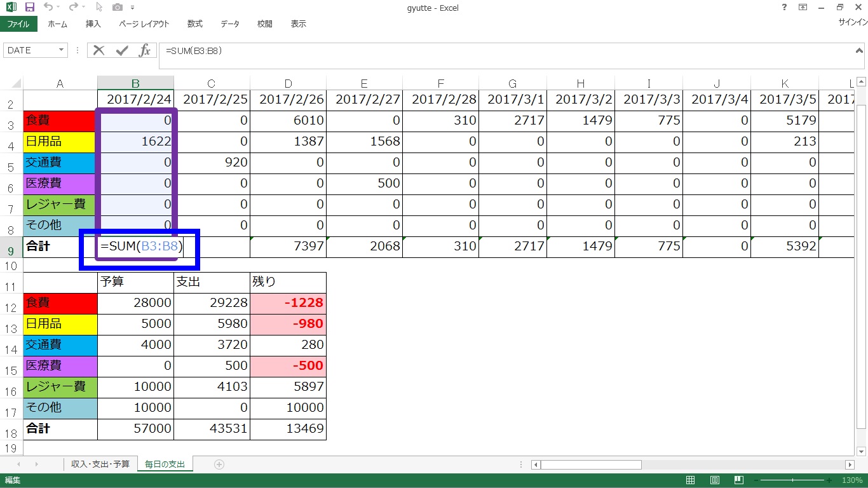
Task: Zoom in with the plus button
Action: coord(829,480)
